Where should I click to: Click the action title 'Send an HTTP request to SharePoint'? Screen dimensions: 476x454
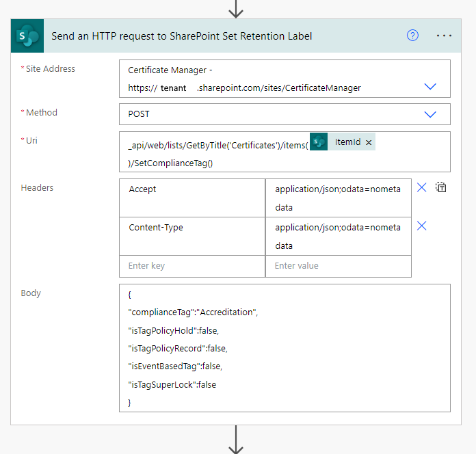pyautogui.click(x=182, y=36)
